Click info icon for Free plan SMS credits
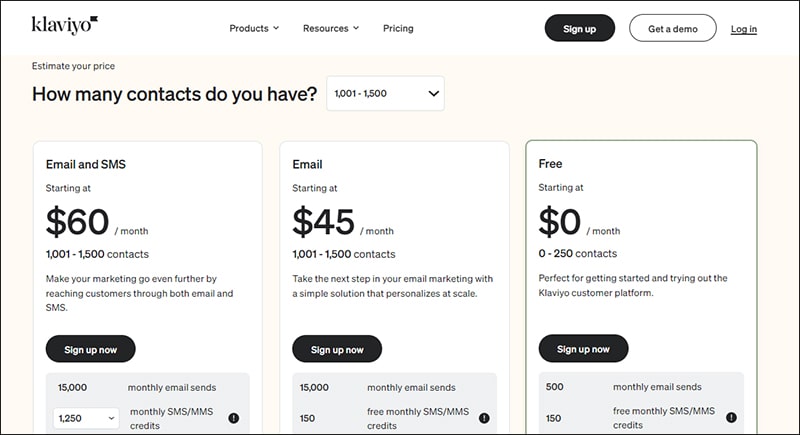This screenshot has height=435, width=800. click(731, 417)
